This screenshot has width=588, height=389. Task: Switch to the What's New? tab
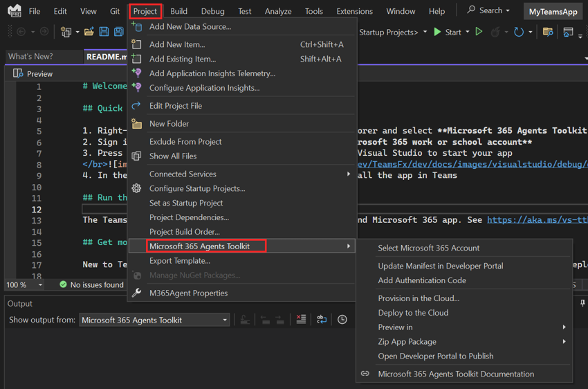[x=30, y=57]
